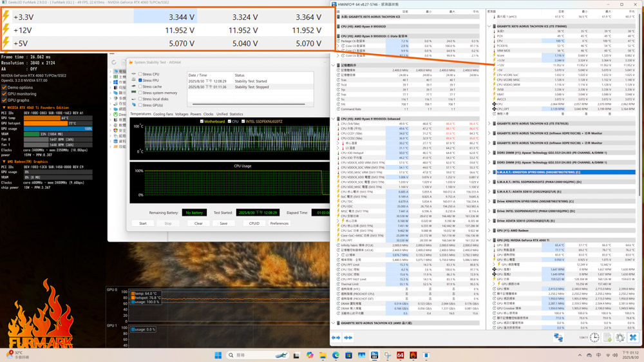Switch to AIDA64 taskbar icon
This screenshot has height=362, width=644.
(400, 355)
